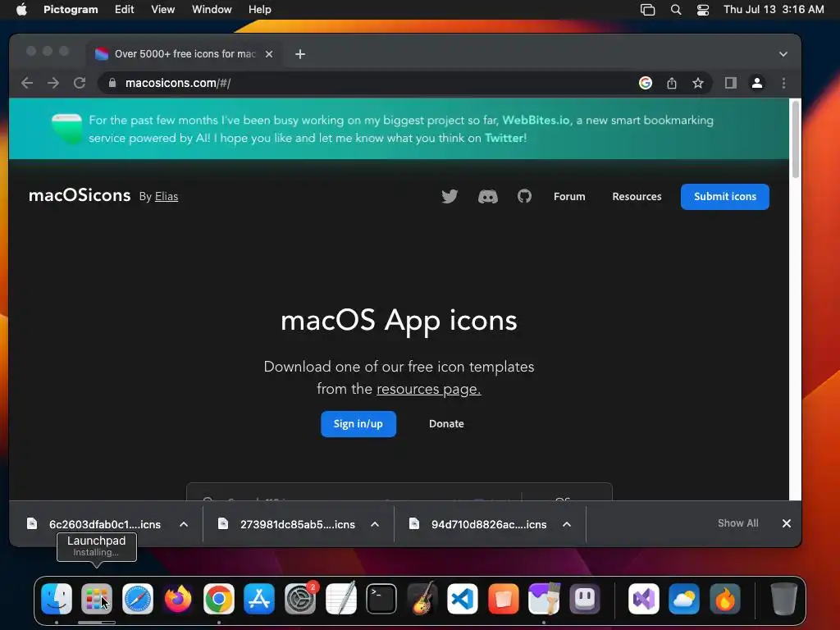Click the Google icon in the address bar
The height and width of the screenshot is (630, 840).
click(646, 83)
